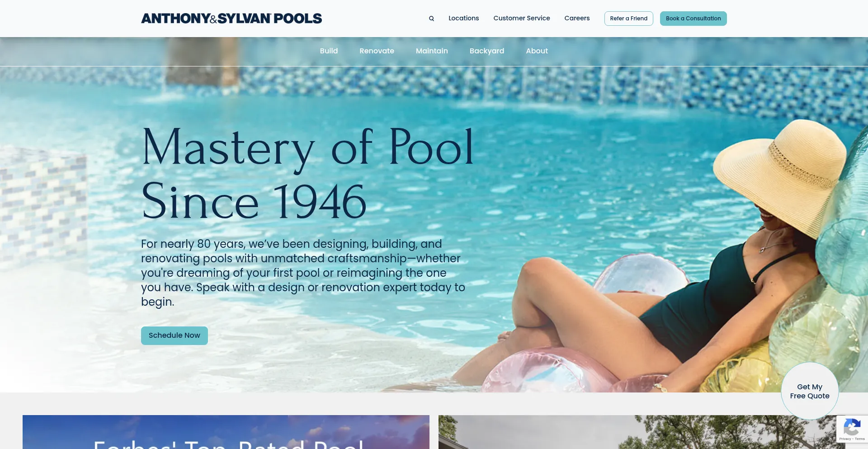This screenshot has width=868, height=449.
Task: Click the Book a Consultation button
Action: click(693, 19)
